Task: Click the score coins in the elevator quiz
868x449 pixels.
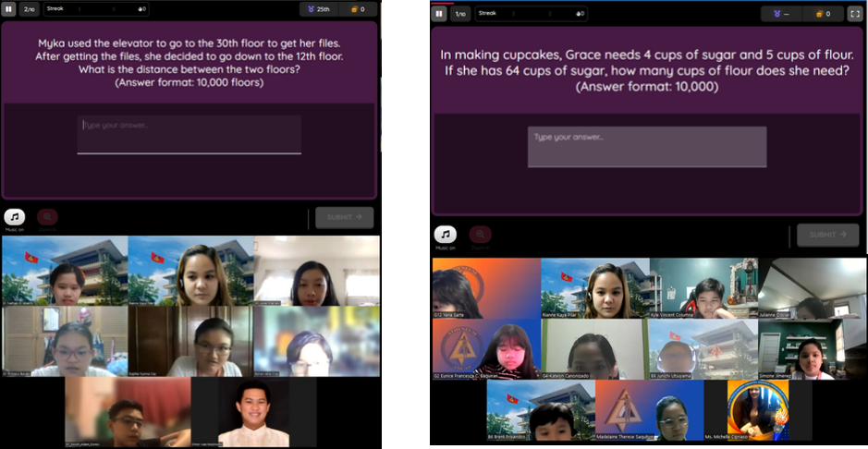Action: pos(357,9)
